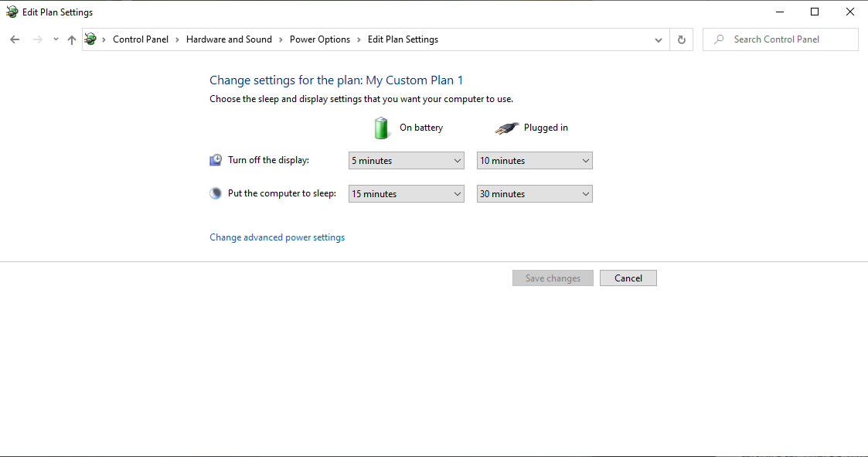Open Change advanced power settings link
Image resolution: width=868 pixels, height=457 pixels.
[x=277, y=237]
